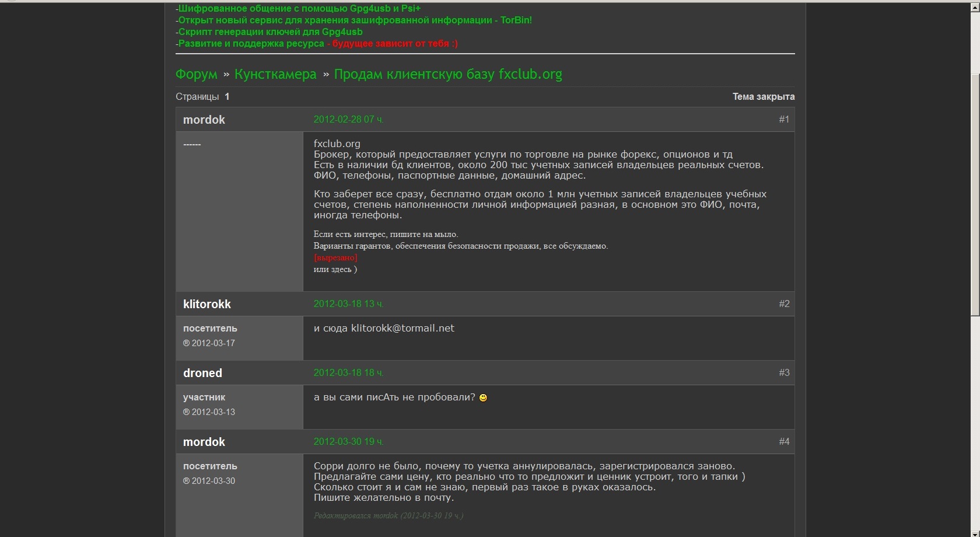
Task: Click the #3 post number link
Action: 784,373
